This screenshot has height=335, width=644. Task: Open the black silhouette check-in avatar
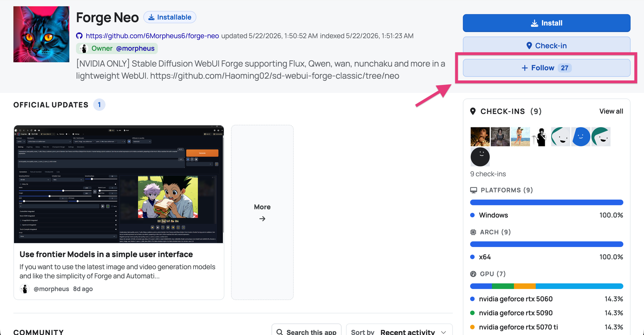(x=541, y=137)
